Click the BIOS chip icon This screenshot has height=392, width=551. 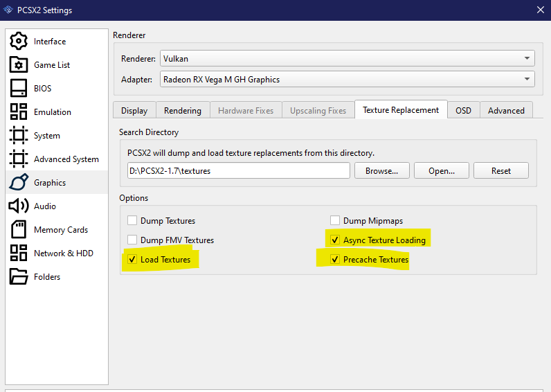click(x=18, y=88)
